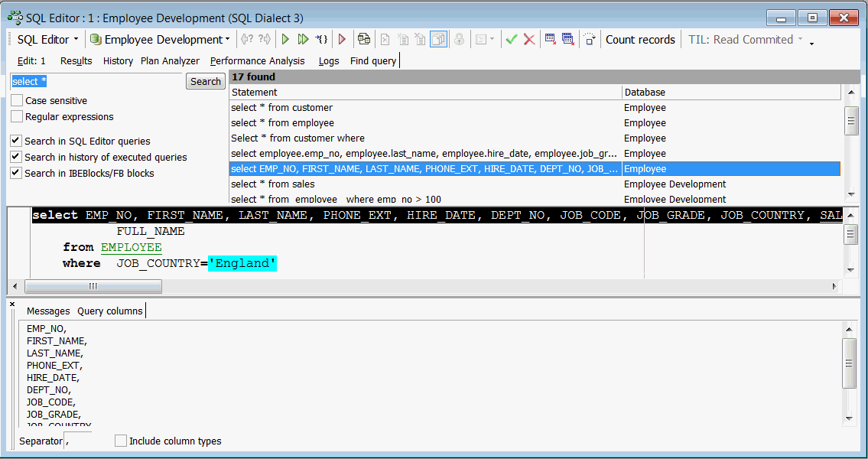Image resolution: width=868 pixels, height=459 pixels.
Task: Open the SQL Editor dropdown menu
Action: (47, 40)
